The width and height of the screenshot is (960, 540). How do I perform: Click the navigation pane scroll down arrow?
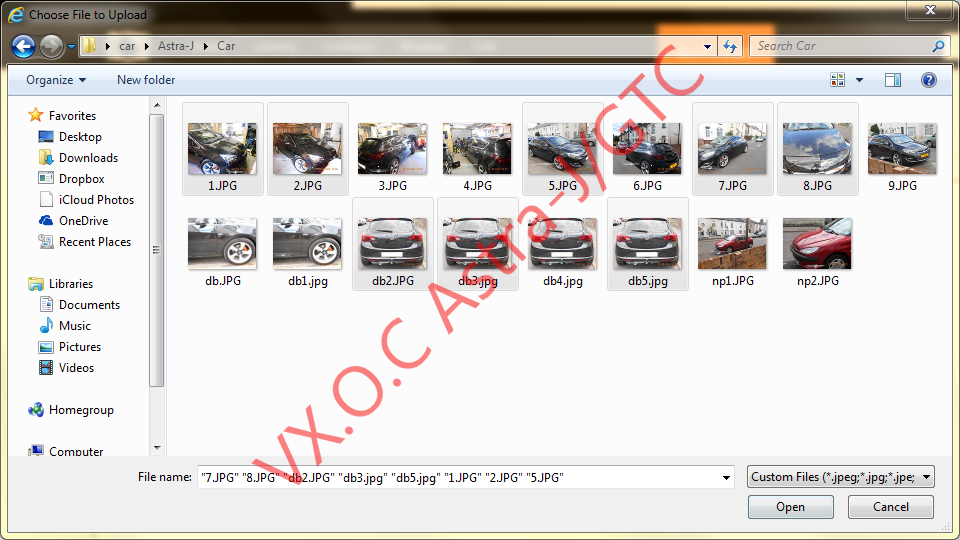tap(157, 448)
